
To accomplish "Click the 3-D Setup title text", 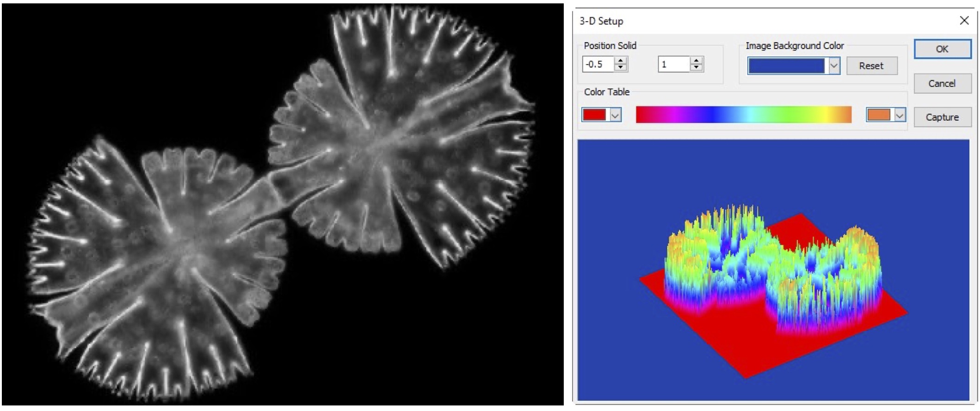I will [601, 21].
